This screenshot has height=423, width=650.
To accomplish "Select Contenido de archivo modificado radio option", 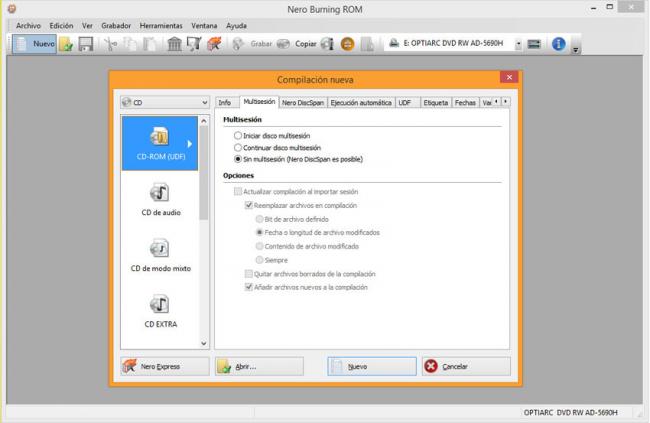I will tap(260, 246).
